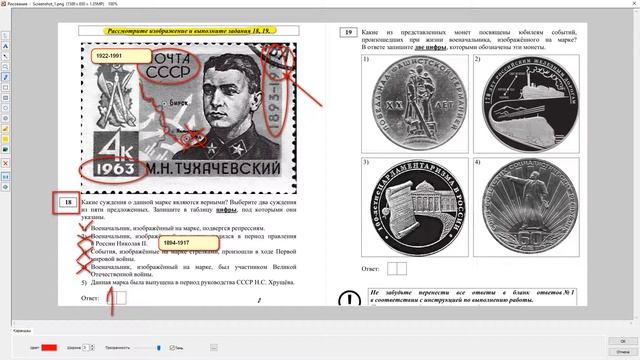Click the М.Н. ТУХАЧЕВСКИЙ caption on stamp
The width and height of the screenshot is (640, 360).
tap(213, 169)
